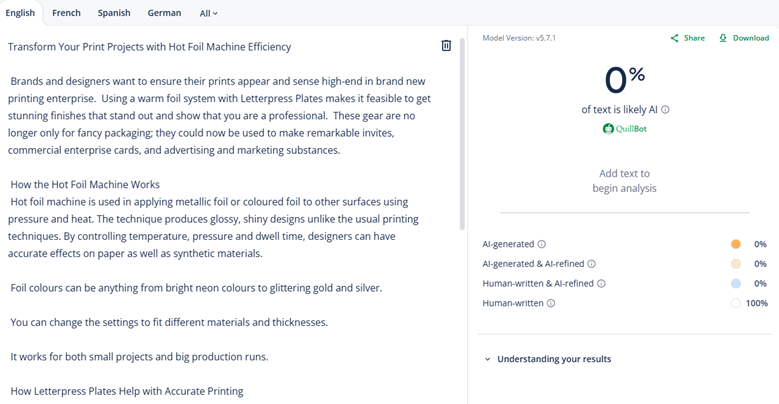Click the Share icon
Image resolution: width=779 pixels, height=404 pixels.
click(675, 38)
